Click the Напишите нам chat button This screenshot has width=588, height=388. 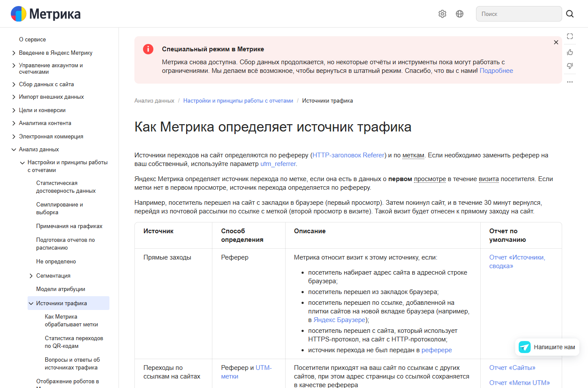pyautogui.click(x=548, y=347)
